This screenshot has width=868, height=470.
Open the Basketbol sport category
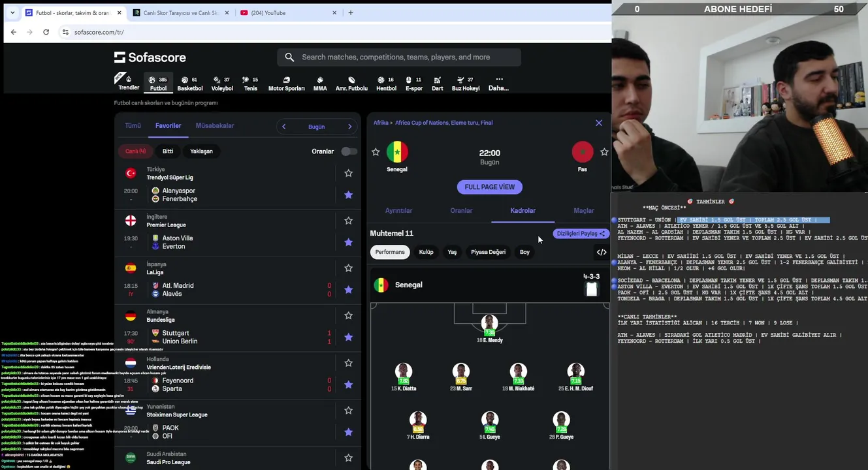coord(190,84)
